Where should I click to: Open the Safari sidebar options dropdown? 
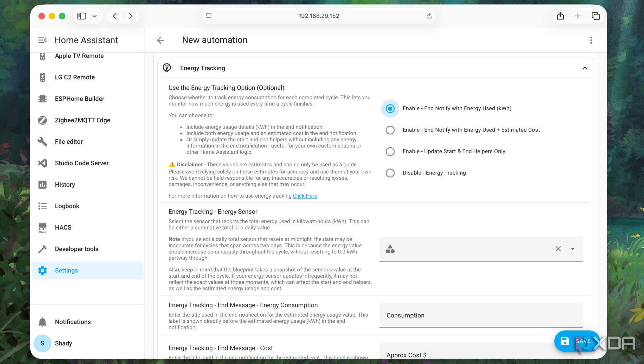tap(94, 16)
